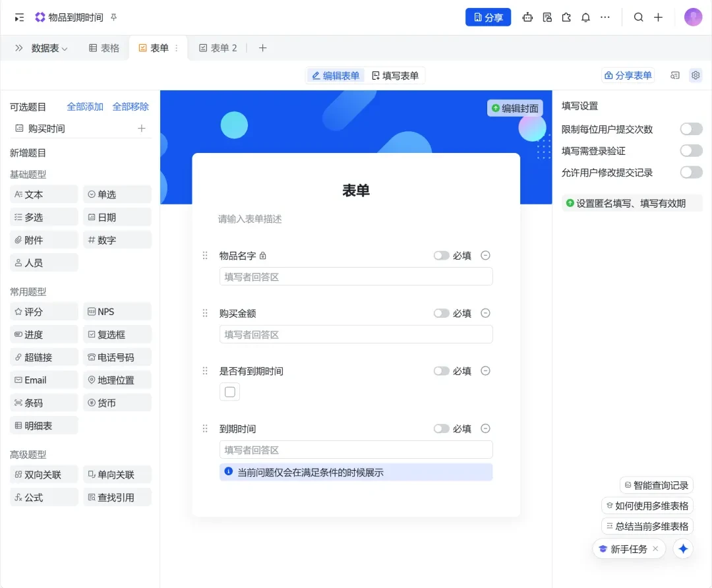Click the 物品名字 answer field
Screen dimensions: 712x588
[355, 276]
